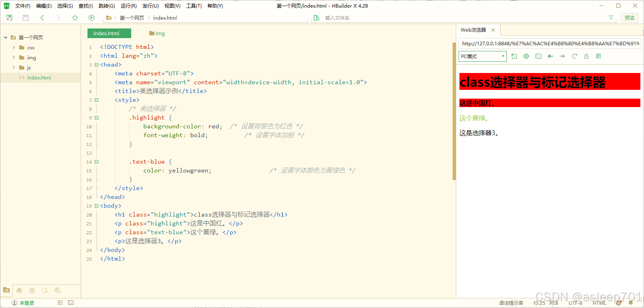Open the 文件(F) menu
This screenshot has width=644, height=308.
[23, 6]
